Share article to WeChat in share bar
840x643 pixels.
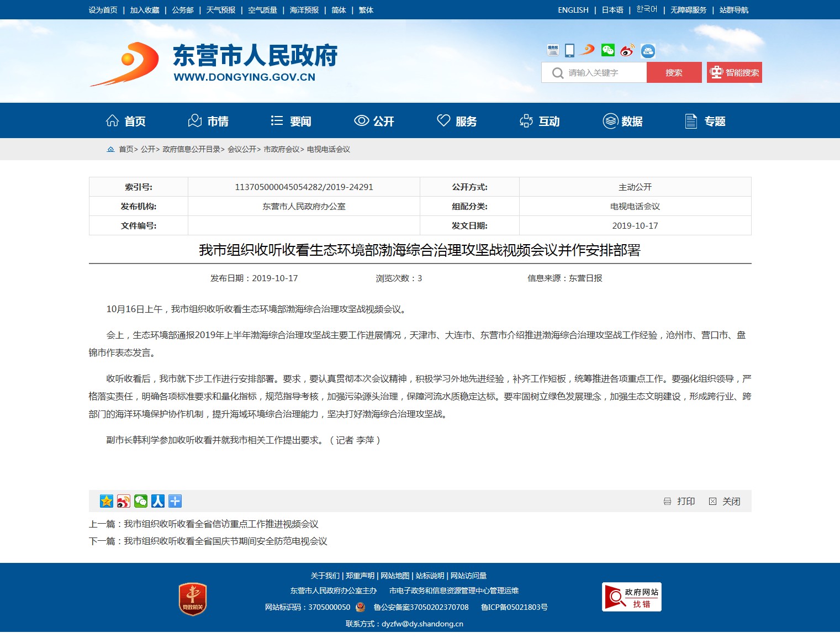pyautogui.click(x=141, y=501)
